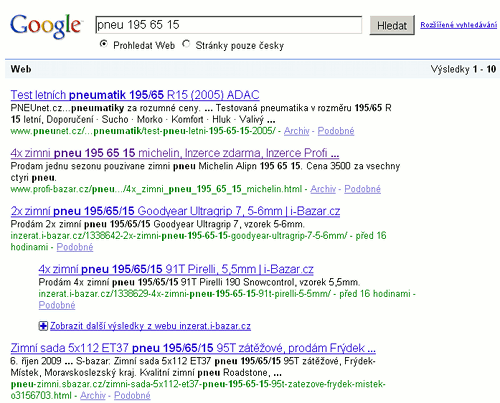The width and height of the screenshot is (500, 403).
Task: Click Archiv link under sbazar.cz result
Action: pos(93,395)
